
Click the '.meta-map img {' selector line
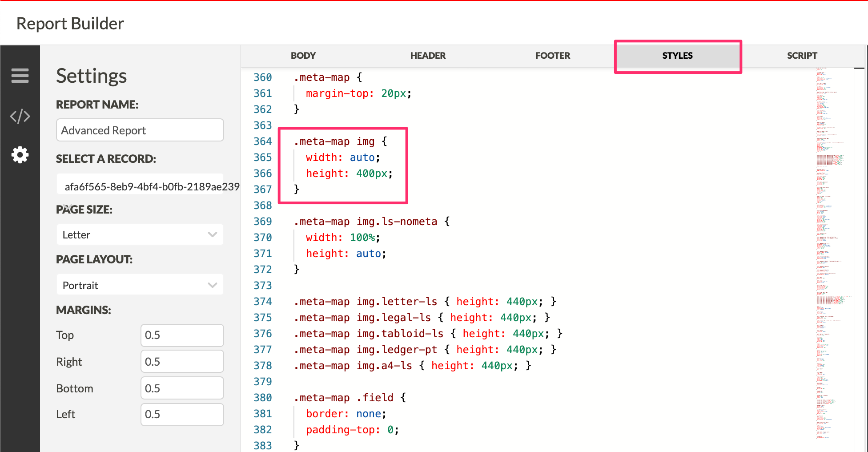(x=340, y=141)
